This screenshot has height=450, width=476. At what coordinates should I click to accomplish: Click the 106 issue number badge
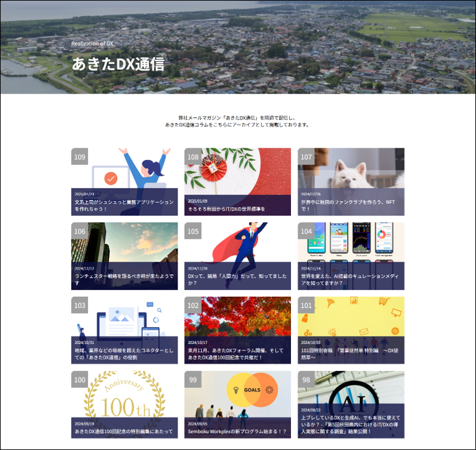click(80, 231)
